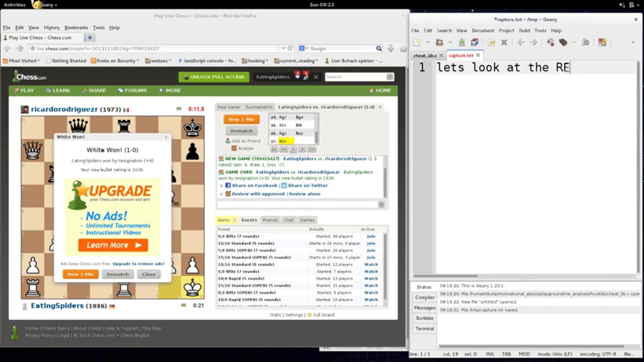Open Activities overview in top bar
This screenshot has width=644, height=362.
14,5
